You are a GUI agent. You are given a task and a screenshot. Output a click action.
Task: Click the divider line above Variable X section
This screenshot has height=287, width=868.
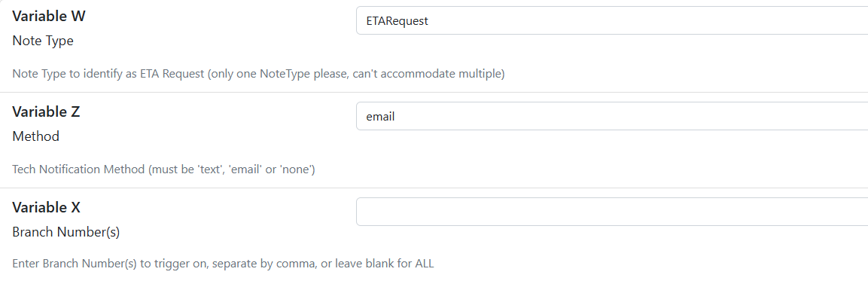click(434, 188)
